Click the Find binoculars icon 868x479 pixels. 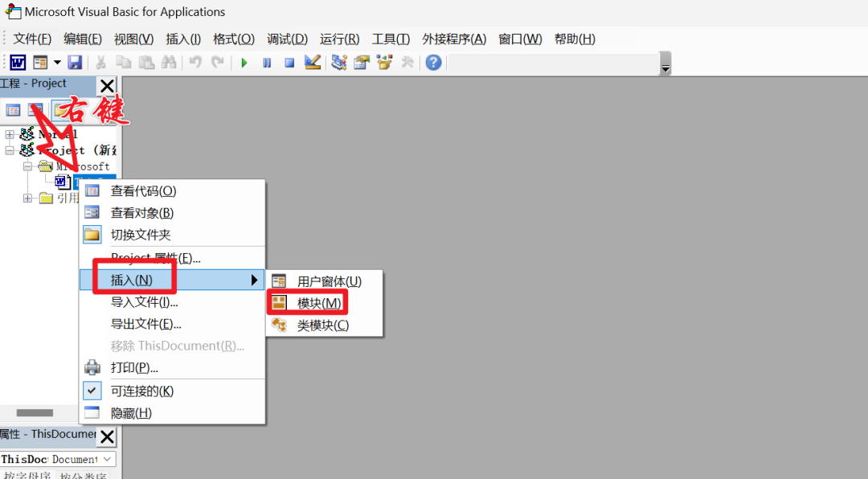point(169,63)
